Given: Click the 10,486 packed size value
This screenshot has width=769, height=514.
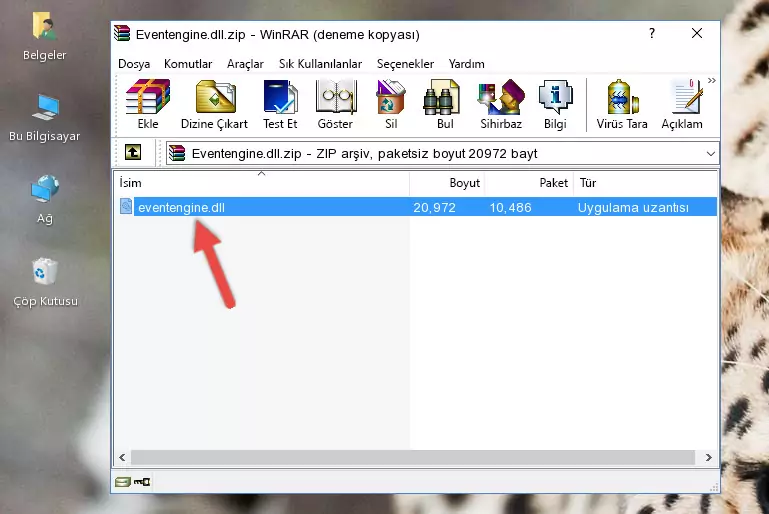Looking at the screenshot, I should pyautogui.click(x=510, y=207).
